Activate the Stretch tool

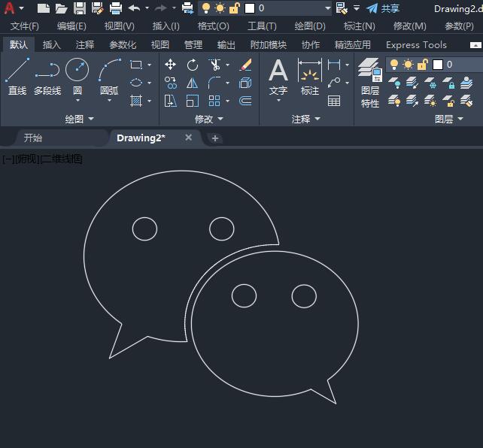point(170,101)
